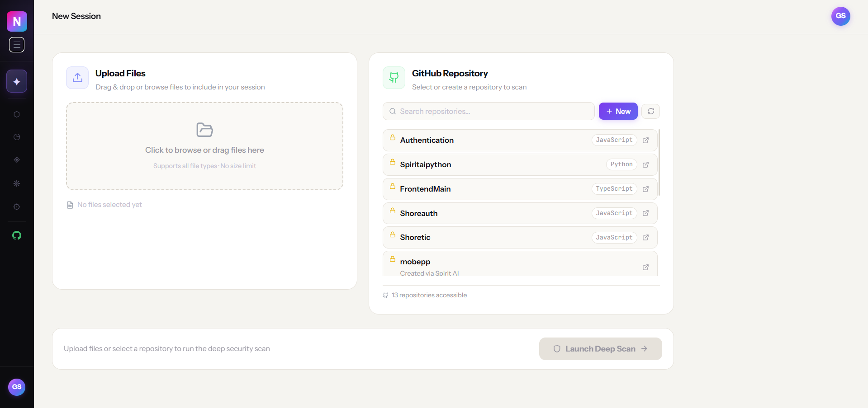Select the Spiritaipython repository

click(x=520, y=165)
